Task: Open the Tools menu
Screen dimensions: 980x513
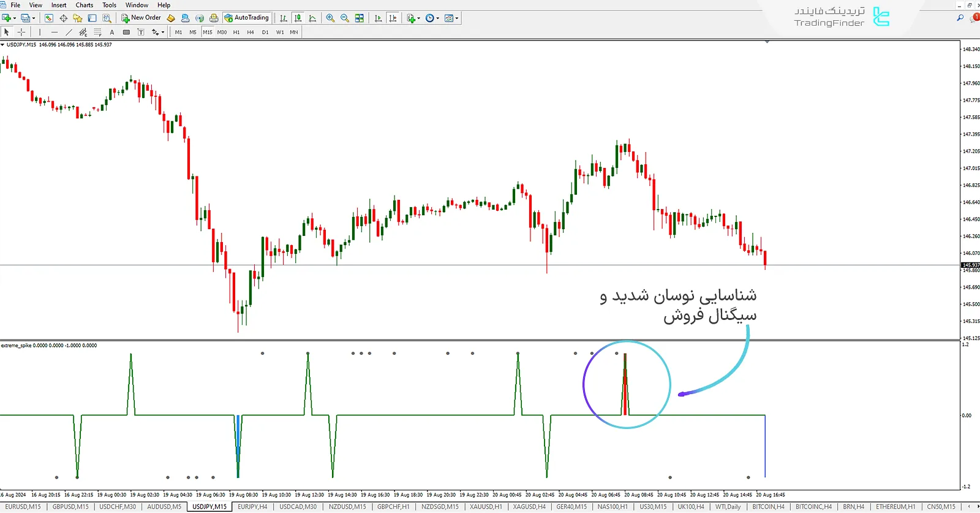Action: (x=109, y=5)
